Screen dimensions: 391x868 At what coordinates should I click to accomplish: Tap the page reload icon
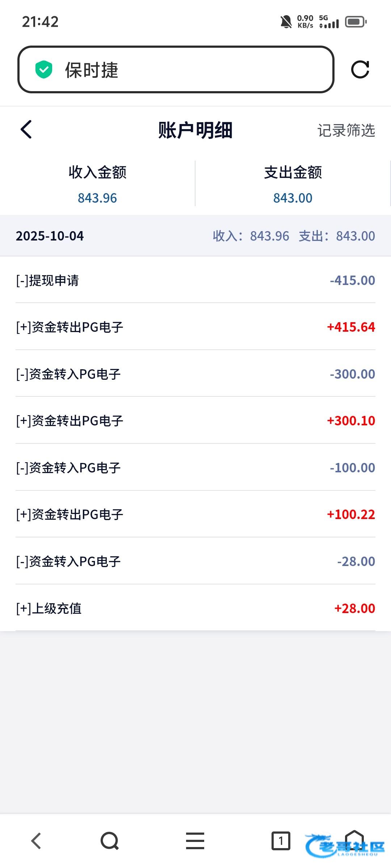click(x=360, y=69)
